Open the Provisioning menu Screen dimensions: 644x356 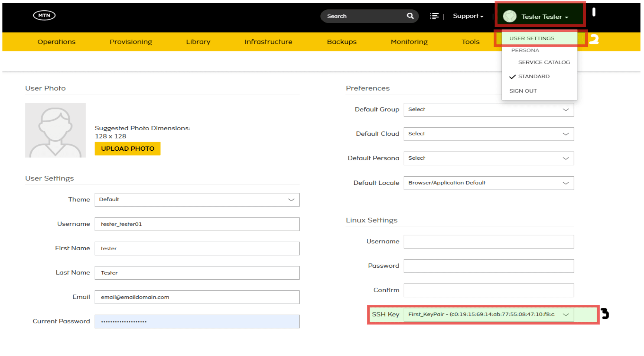[131, 42]
